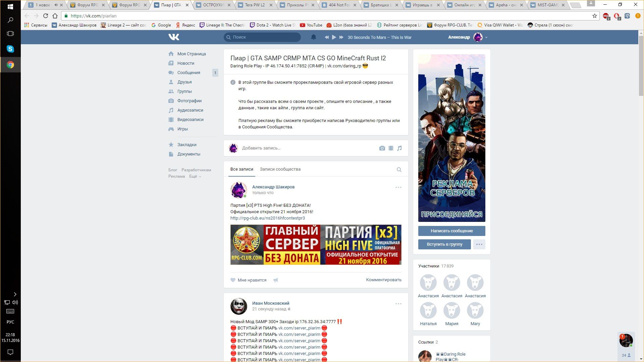This screenshot has width=644, height=362.
Task: Open post options for Александр Шакиров's post
Action: coord(398,187)
